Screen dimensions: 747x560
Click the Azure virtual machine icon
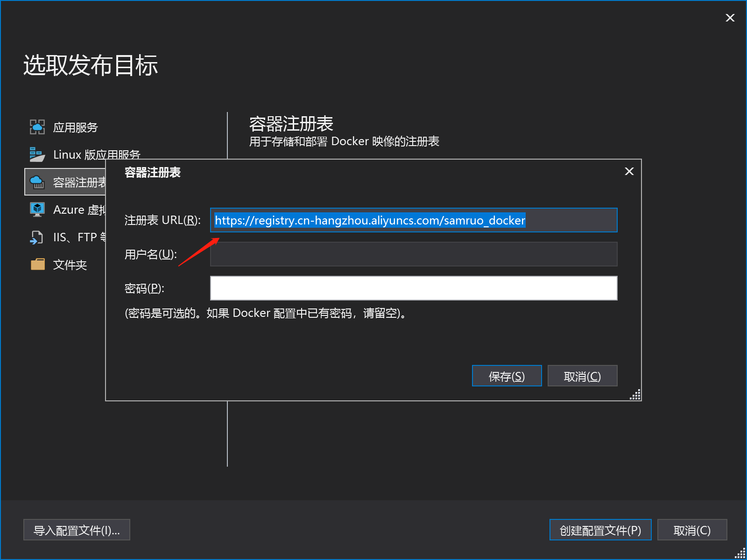(x=37, y=210)
